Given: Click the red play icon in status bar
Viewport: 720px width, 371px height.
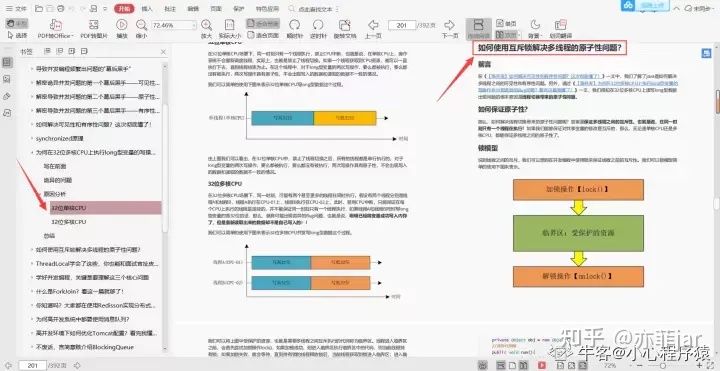Looking at the screenshot, I should [x=541, y=365].
